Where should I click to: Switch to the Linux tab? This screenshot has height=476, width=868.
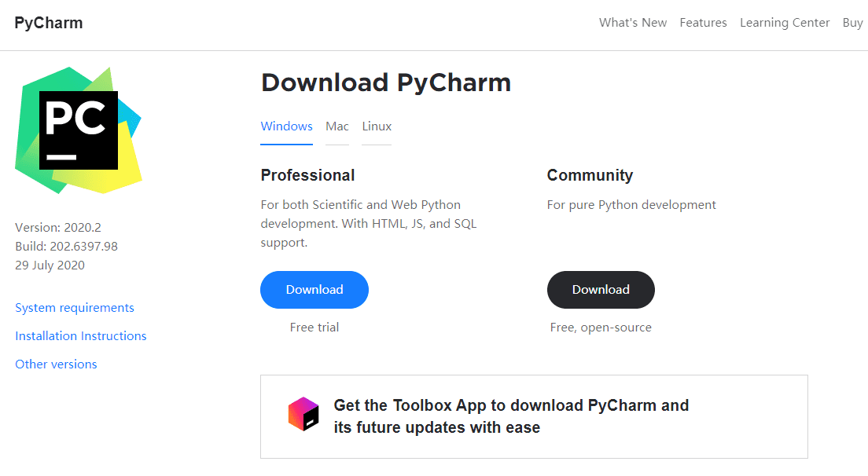[377, 126]
